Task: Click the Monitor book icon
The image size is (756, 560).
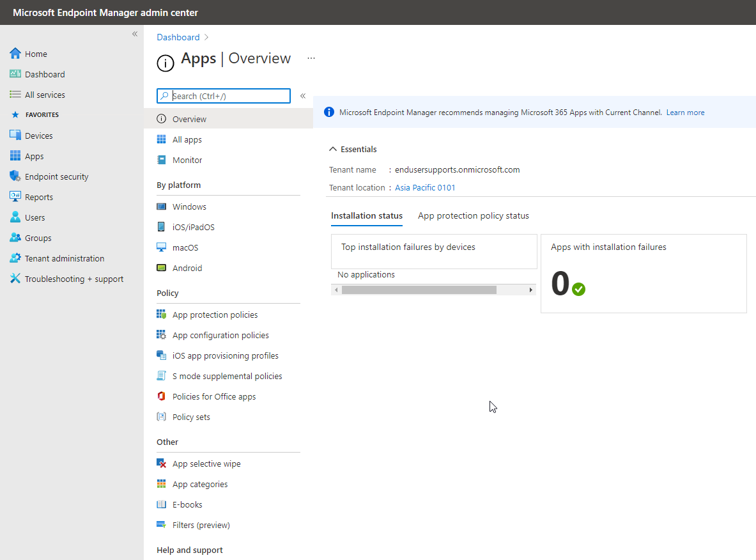Action: tap(162, 160)
